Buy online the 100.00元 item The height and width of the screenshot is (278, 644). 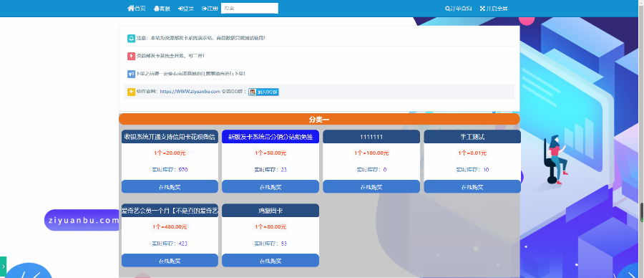(x=371, y=187)
